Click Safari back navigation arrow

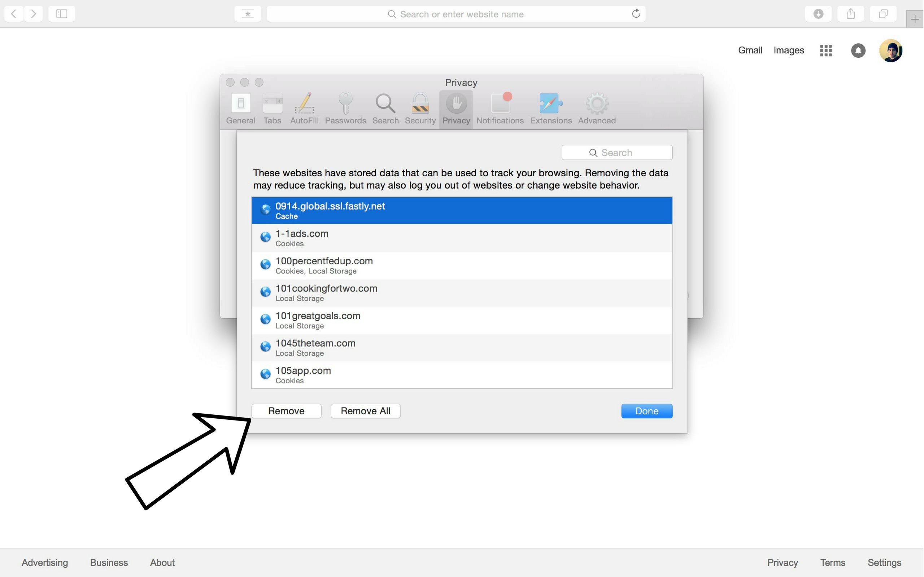click(x=14, y=14)
